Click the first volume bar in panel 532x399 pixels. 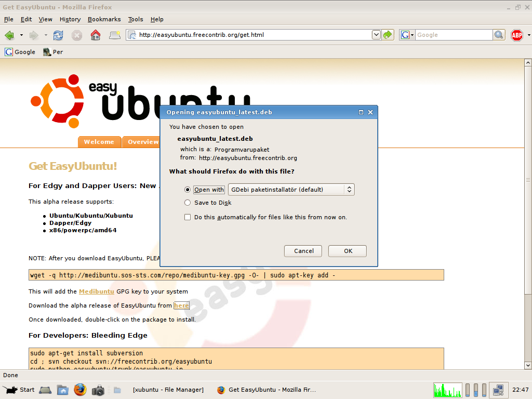coord(468,390)
